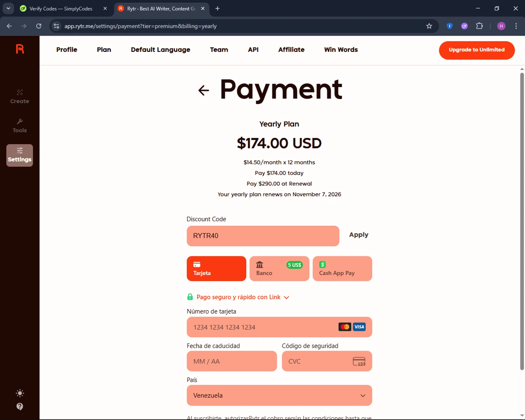
Task: Open the Affiliate tab
Action: tap(292, 50)
